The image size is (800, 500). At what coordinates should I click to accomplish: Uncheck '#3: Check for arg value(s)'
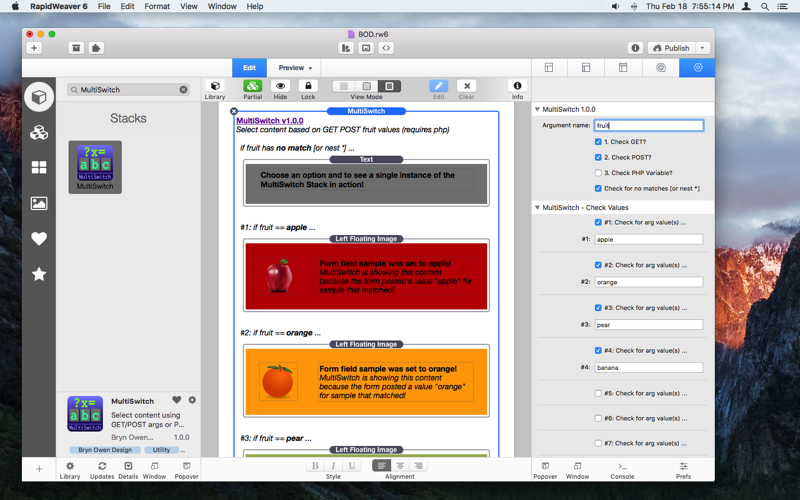click(598, 308)
